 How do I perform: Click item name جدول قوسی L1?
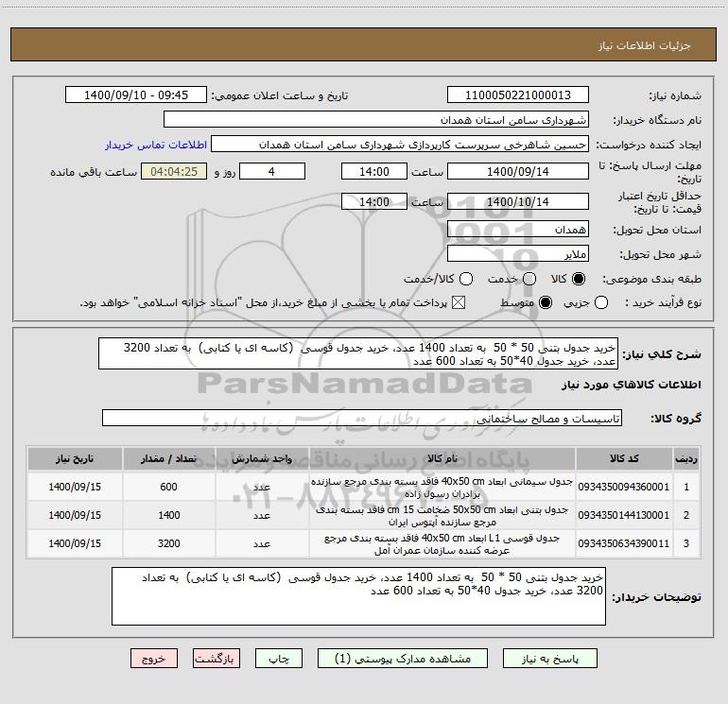pyautogui.click(x=442, y=544)
